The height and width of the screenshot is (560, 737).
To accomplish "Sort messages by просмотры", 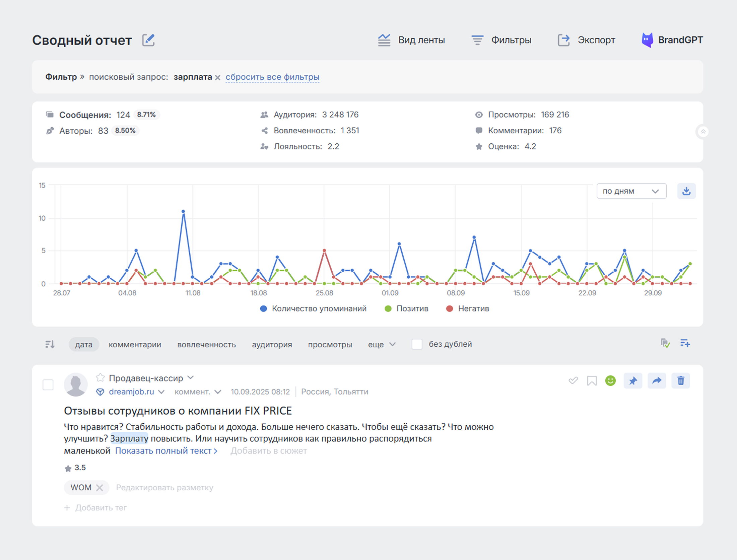I will tap(330, 344).
